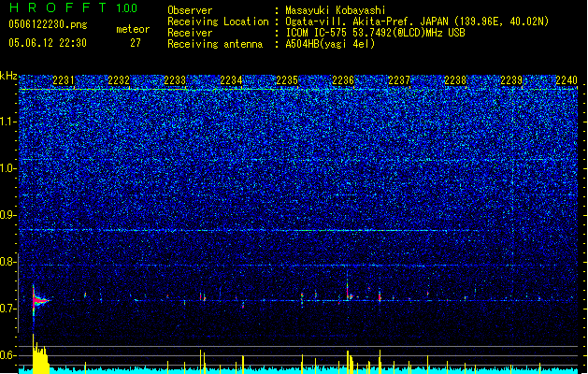588x374 pixels.
Task: Click the tall yellow power burst at spectrogram start
Action: pyautogui.click(x=40, y=354)
